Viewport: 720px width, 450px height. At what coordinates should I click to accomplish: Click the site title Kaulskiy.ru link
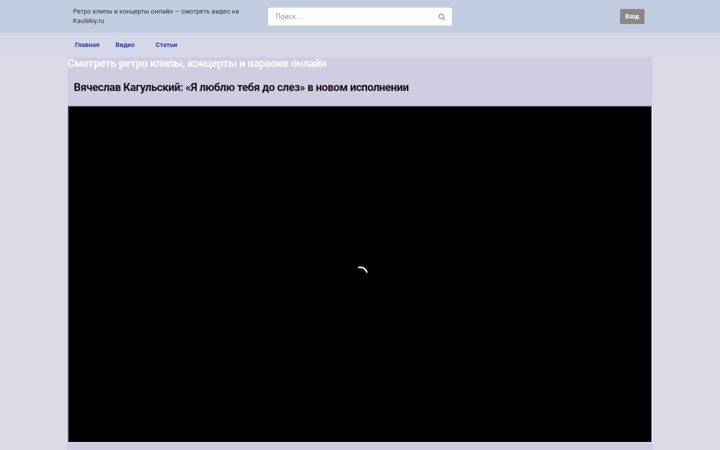156,16
